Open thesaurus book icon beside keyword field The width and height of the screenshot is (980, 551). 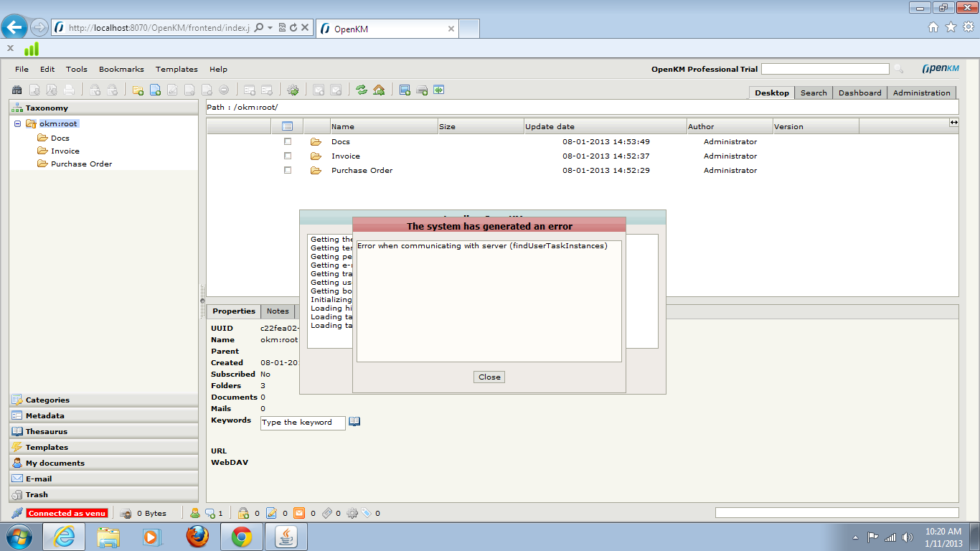coord(354,422)
